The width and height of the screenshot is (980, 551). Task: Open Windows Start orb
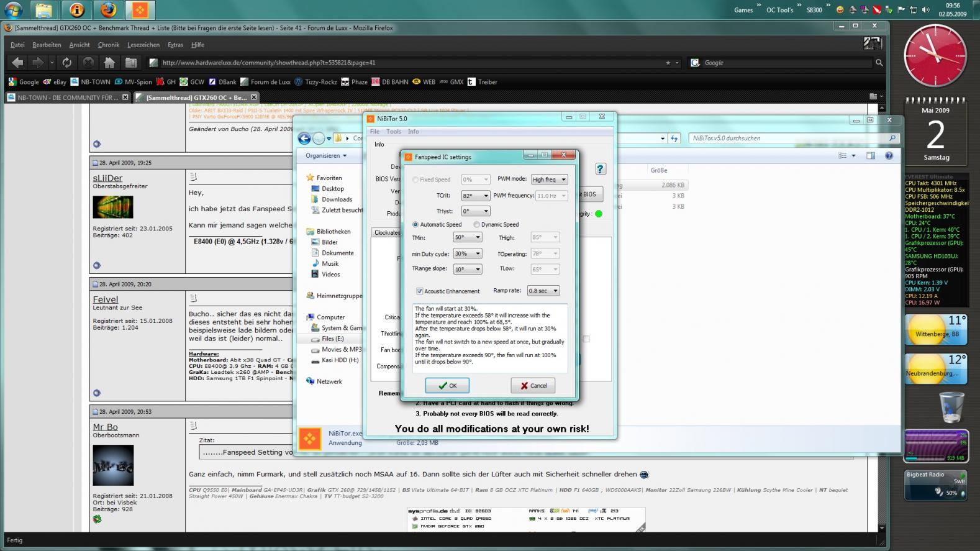click(x=13, y=10)
